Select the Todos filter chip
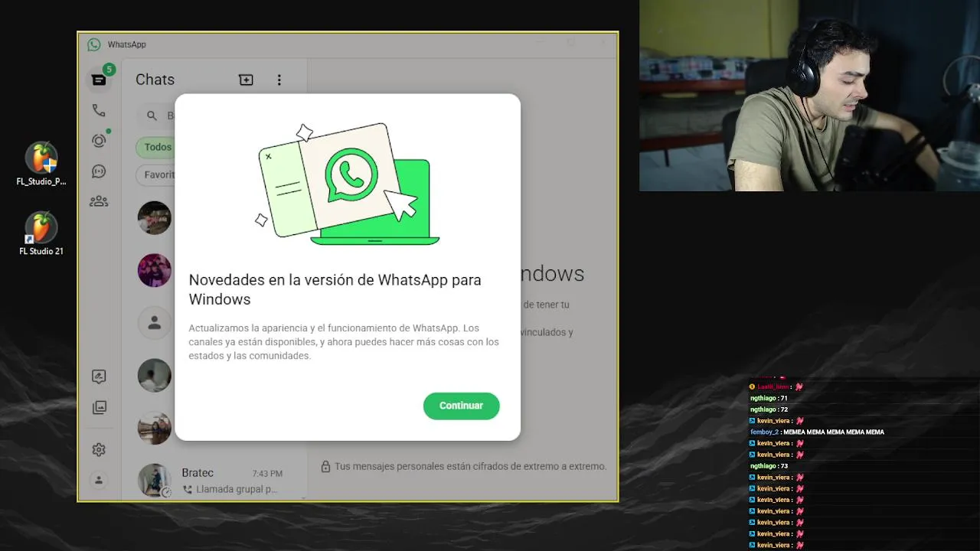The image size is (980, 551). (155, 147)
